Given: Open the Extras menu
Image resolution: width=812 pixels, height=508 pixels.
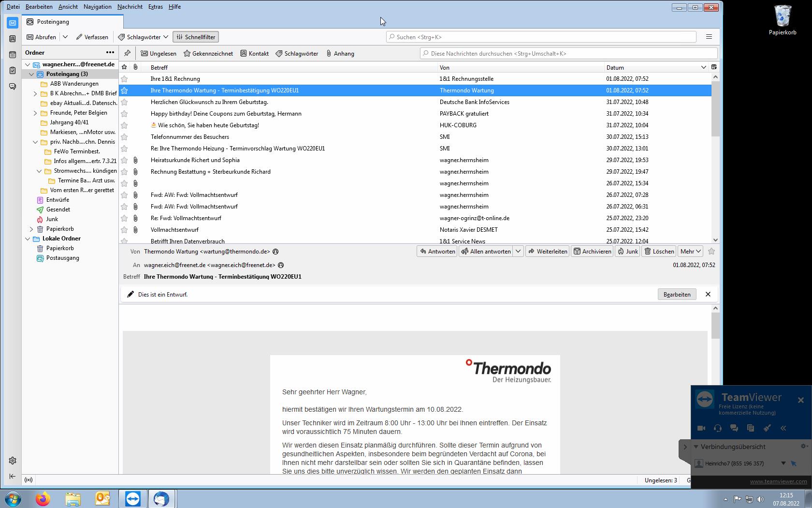Looking at the screenshot, I should click(x=156, y=7).
